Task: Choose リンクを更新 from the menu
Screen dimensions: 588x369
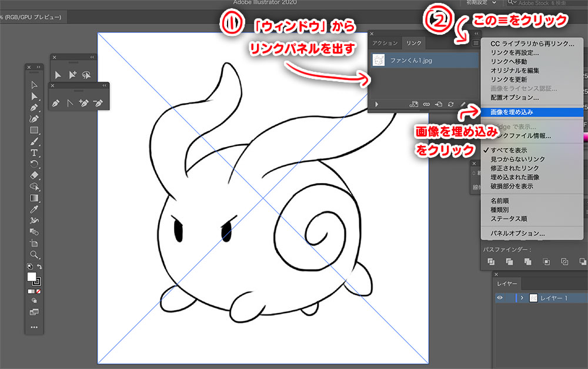Action: click(509, 79)
